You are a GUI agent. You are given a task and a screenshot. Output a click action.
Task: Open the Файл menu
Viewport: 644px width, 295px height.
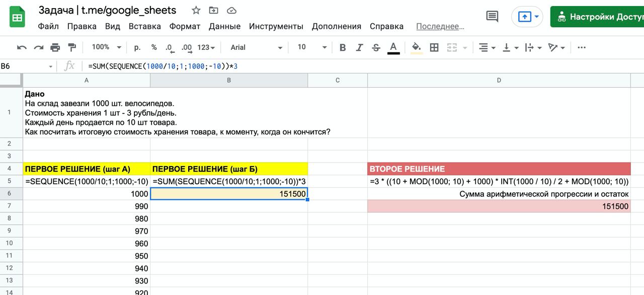48,26
